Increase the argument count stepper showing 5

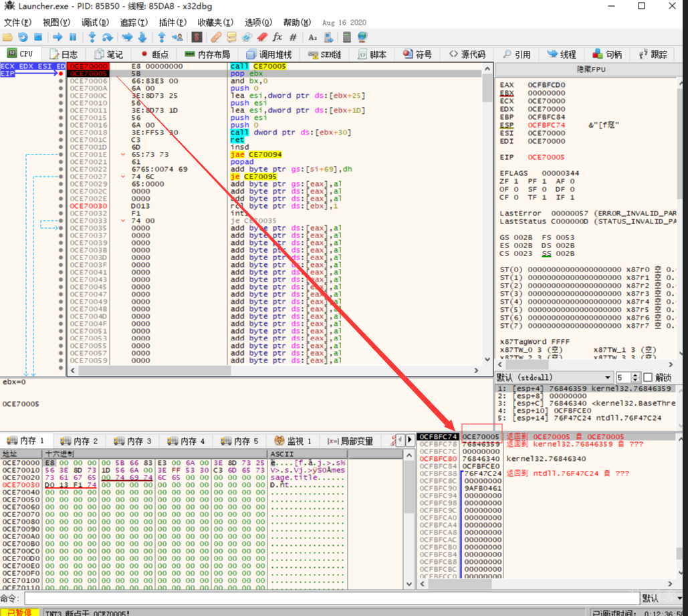pyautogui.click(x=635, y=375)
